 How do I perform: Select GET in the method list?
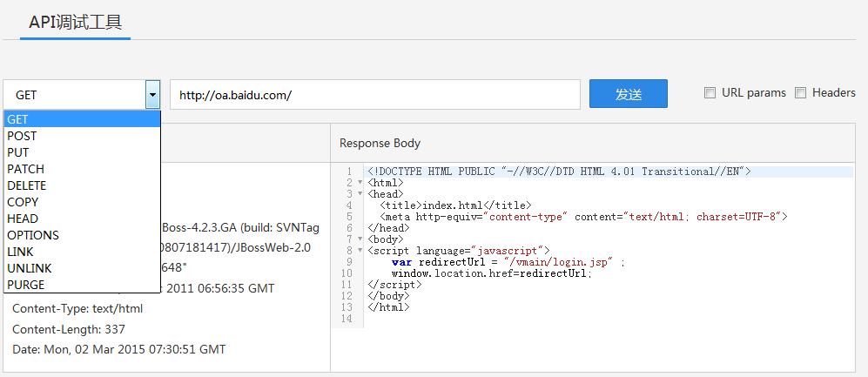point(83,119)
